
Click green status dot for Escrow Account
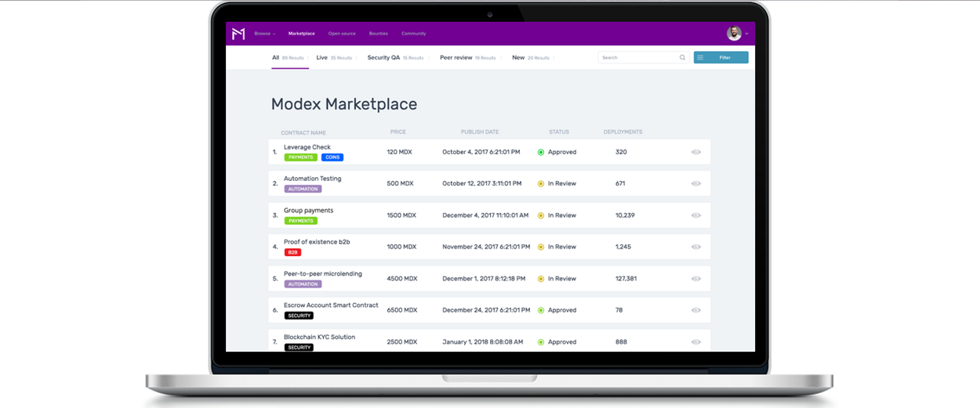(541, 310)
